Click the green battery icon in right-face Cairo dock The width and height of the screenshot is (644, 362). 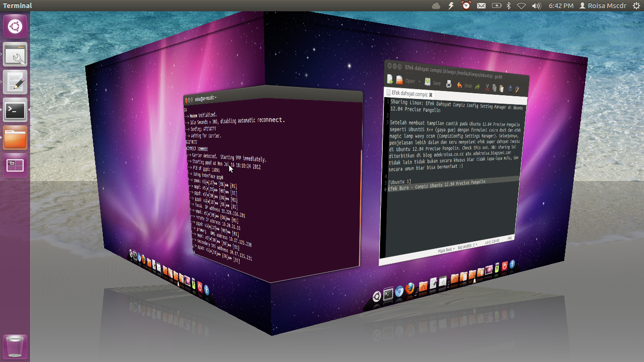pos(497,267)
